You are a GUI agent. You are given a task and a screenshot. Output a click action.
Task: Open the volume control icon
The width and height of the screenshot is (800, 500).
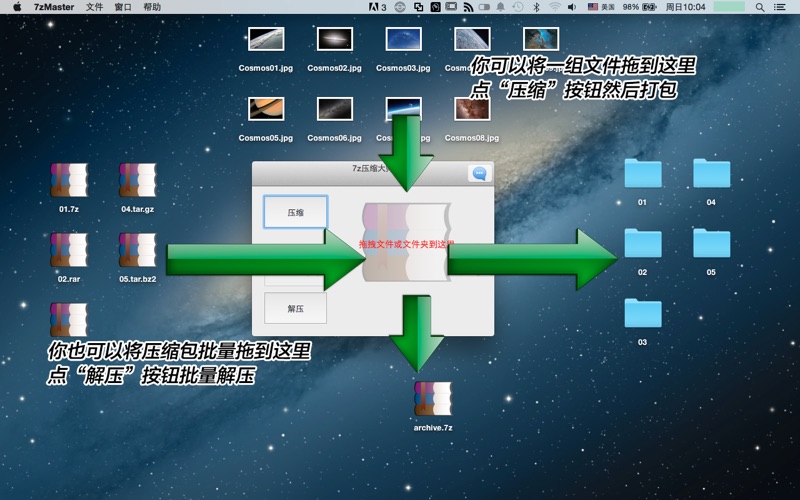572,7
